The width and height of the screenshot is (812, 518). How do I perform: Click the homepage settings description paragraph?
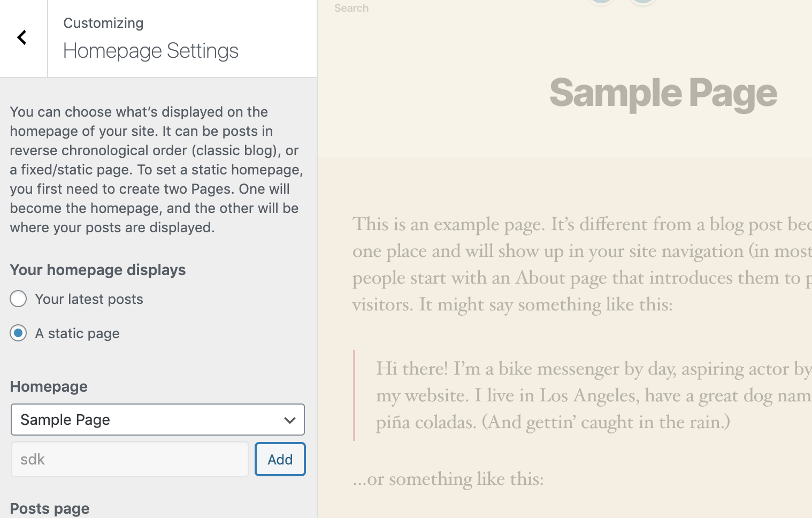(156, 170)
